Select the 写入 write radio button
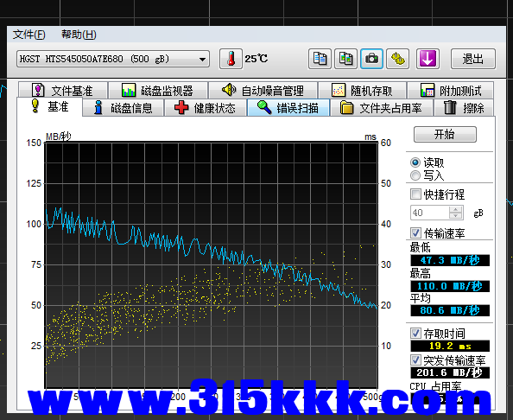513x420 pixels. [415, 175]
